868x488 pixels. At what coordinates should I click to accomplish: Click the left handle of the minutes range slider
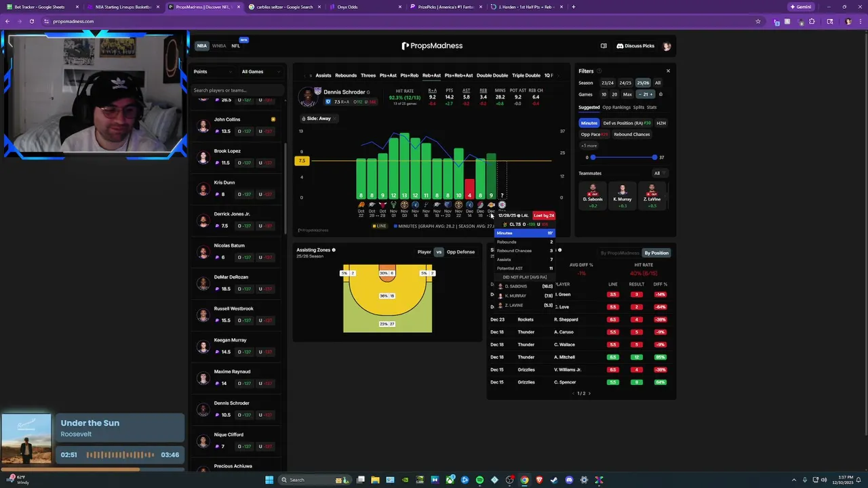tap(593, 157)
